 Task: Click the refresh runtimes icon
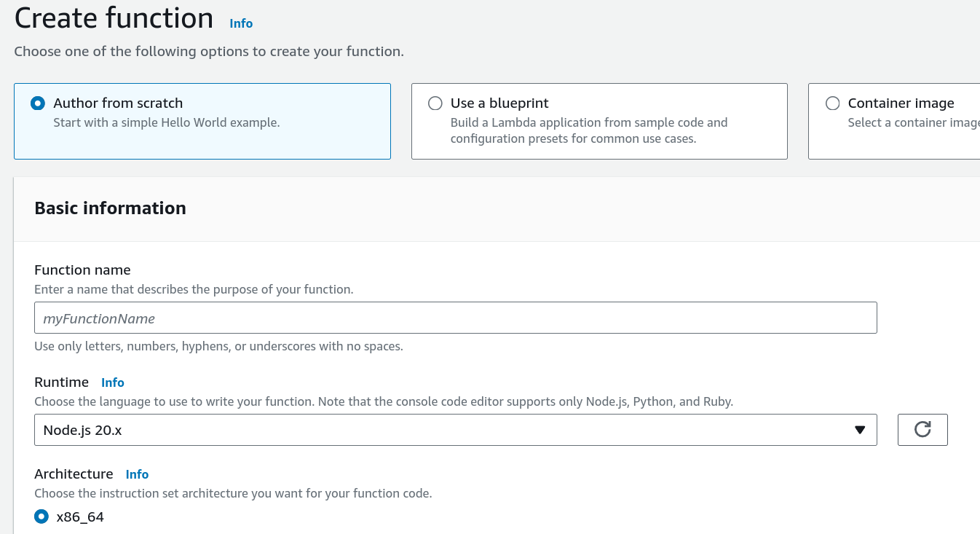tap(922, 430)
